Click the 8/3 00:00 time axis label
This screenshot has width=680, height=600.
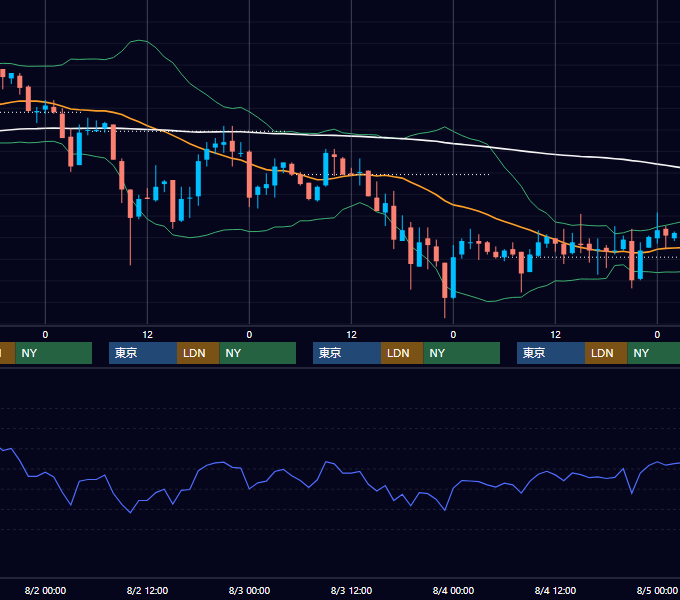tap(249, 590)
